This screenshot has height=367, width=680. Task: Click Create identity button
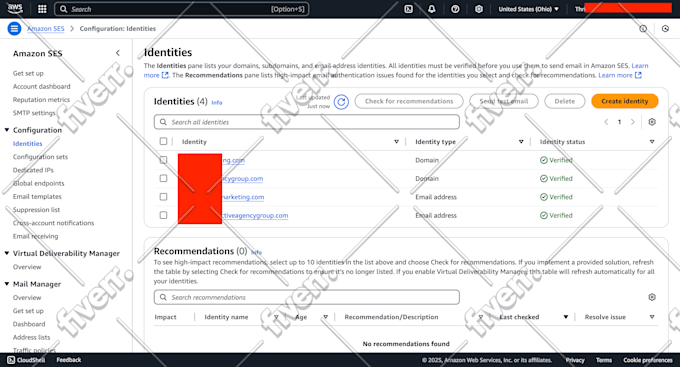[624, 101]
